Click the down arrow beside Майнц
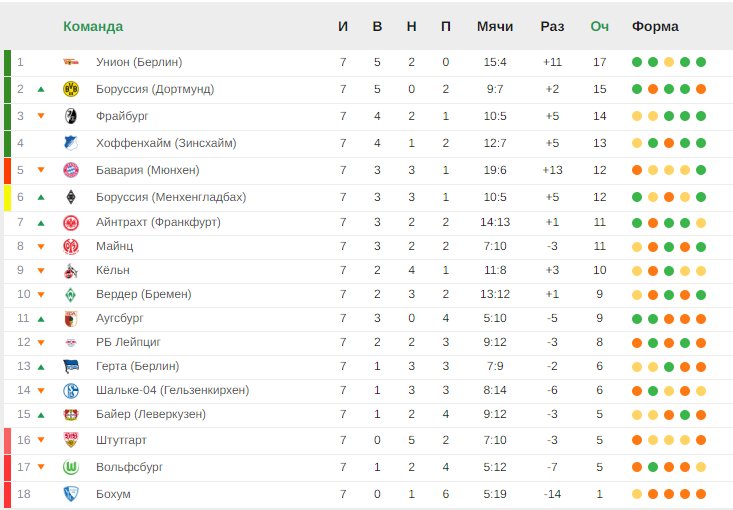Viewport: 733px width, 510px height. point(41,246)
